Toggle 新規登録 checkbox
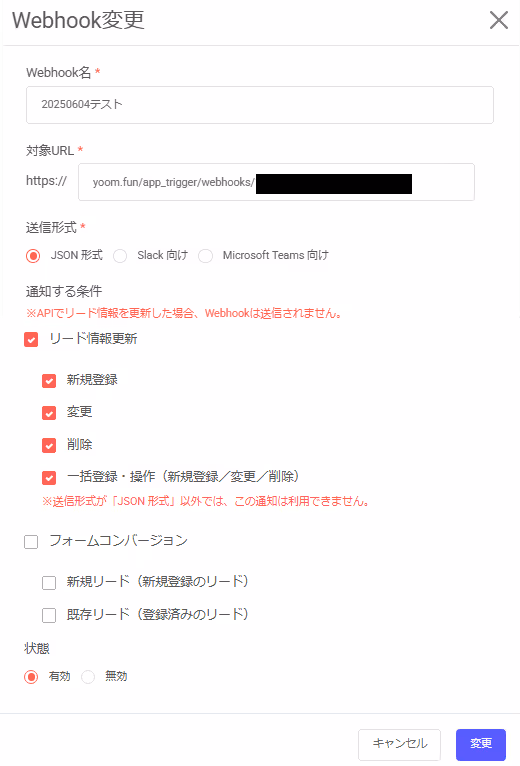Screen dimensions: 520x766 [x=49, y=381]
